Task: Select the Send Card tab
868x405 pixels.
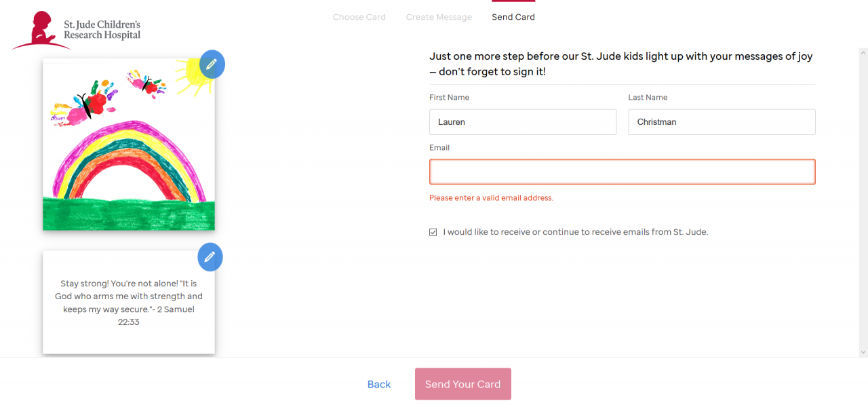Action: (x=513, y=17)
